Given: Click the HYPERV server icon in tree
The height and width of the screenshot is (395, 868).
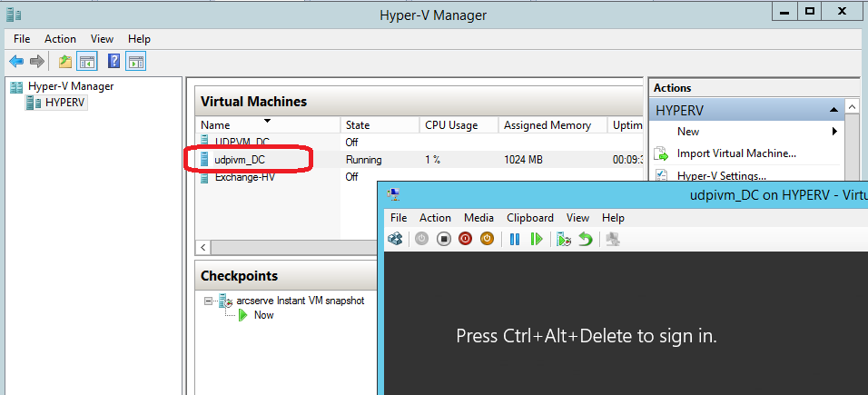Looking at the screenshot, I should 34,103.
